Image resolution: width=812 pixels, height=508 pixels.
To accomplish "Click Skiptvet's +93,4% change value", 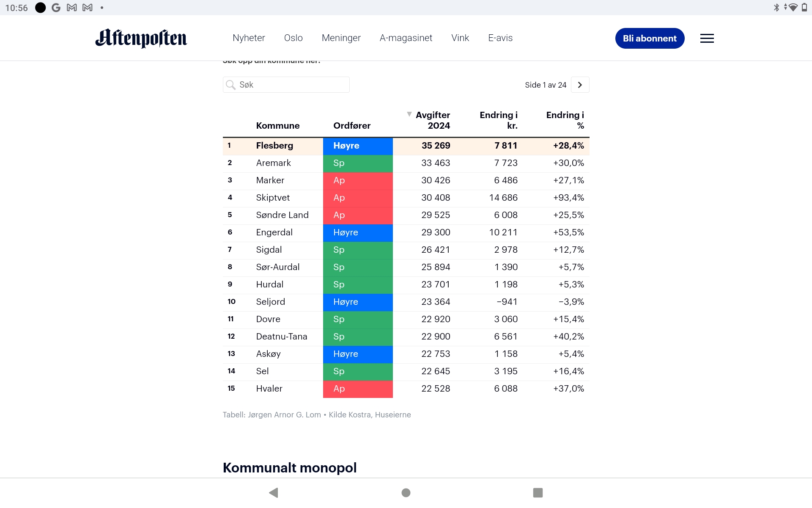I will pos(568,198).
